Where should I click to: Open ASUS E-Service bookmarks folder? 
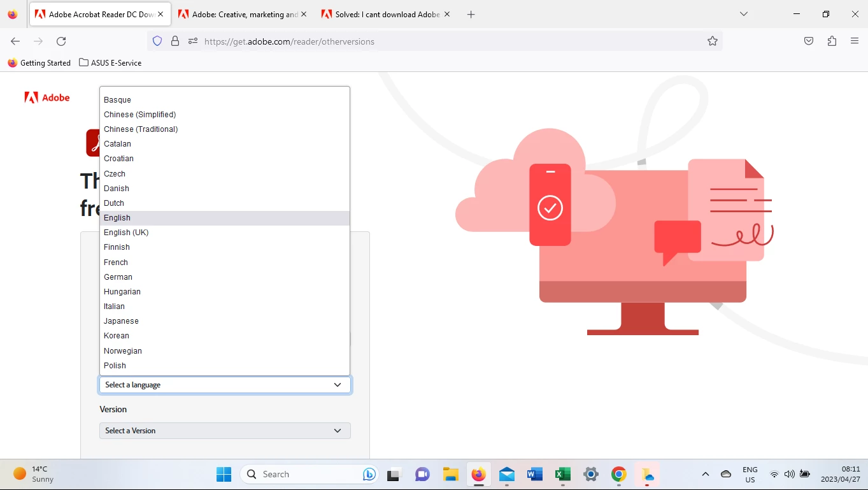point(110,63)
